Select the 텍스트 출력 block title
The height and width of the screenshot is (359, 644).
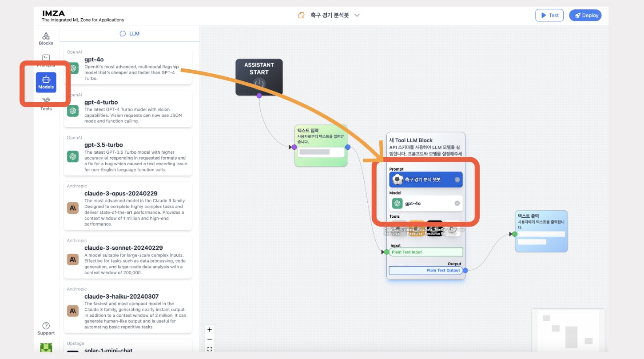point(528,216)
